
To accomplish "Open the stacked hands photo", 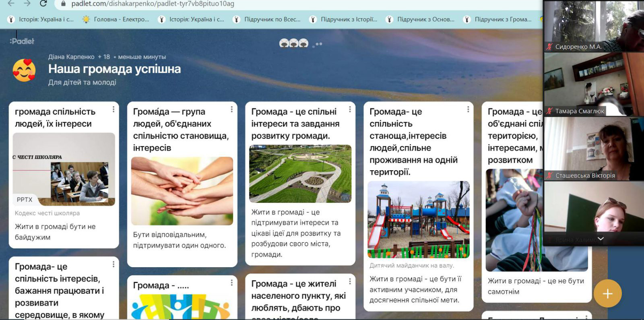I will [182, 191].
